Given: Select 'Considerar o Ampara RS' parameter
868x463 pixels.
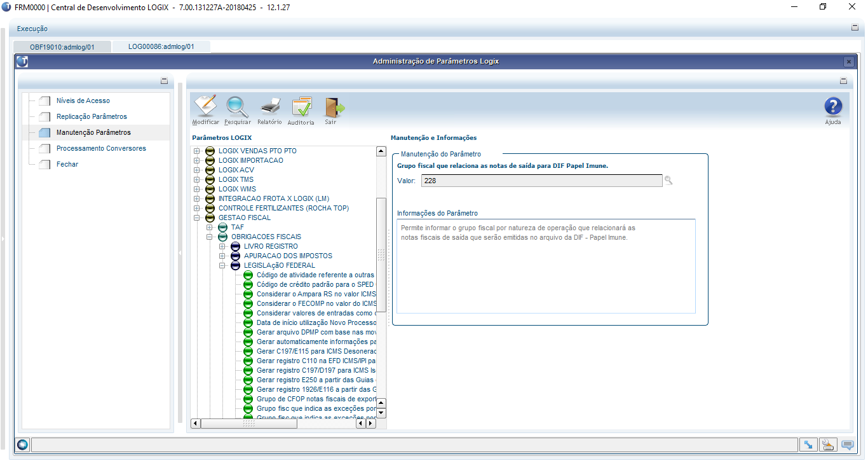Looking at the screenshot, I should click(x=316, y=294).
